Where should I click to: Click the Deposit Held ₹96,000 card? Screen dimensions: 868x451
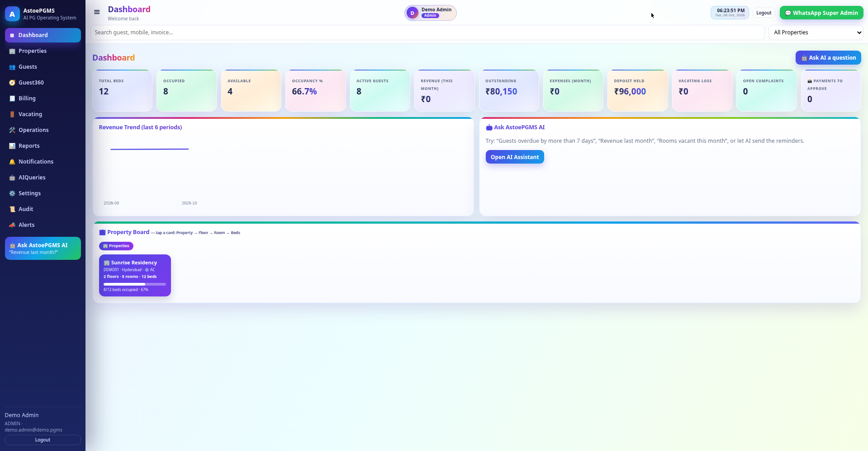[638, 90]
